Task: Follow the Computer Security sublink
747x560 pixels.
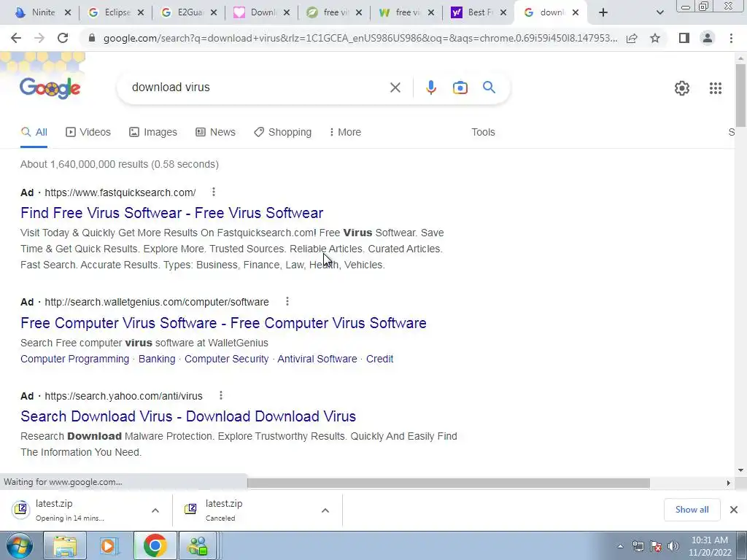Action: [226, 359]
